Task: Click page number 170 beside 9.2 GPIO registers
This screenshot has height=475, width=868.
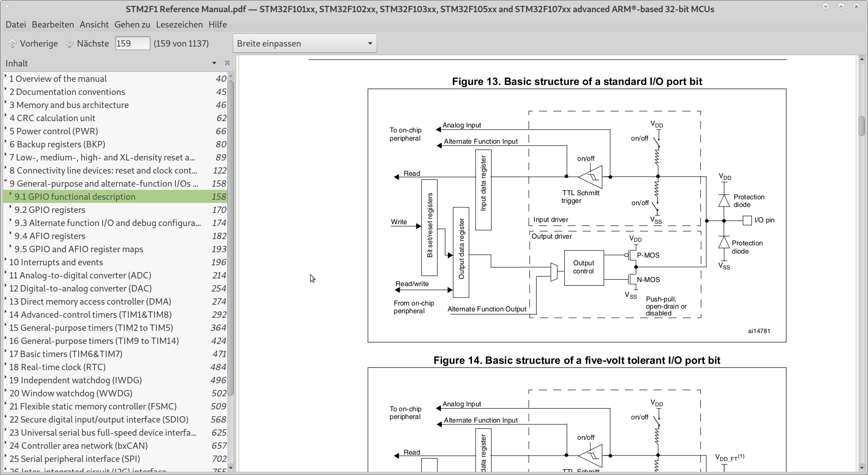Action: [x=219, y=210]
